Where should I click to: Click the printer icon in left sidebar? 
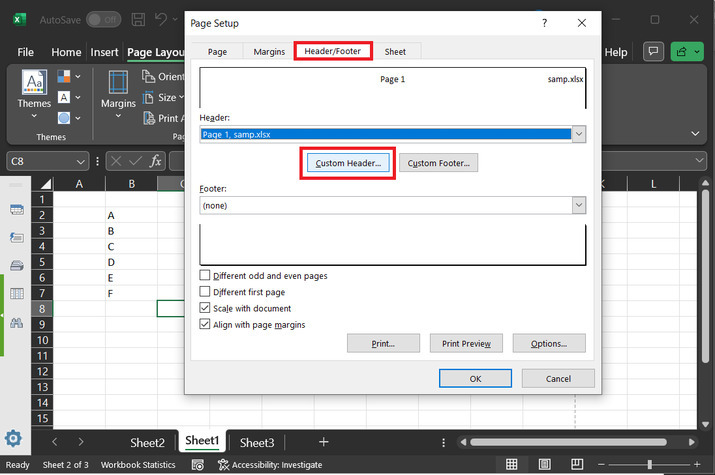point(16,266)
